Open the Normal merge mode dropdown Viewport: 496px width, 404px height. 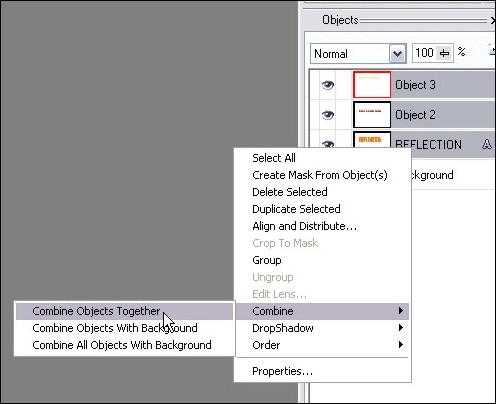[x=397, y=53]
